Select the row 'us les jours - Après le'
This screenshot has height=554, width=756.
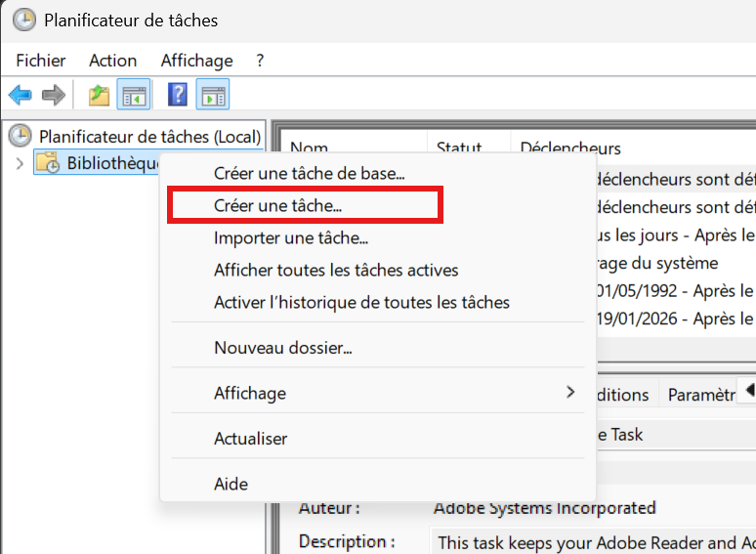[676, 235]
